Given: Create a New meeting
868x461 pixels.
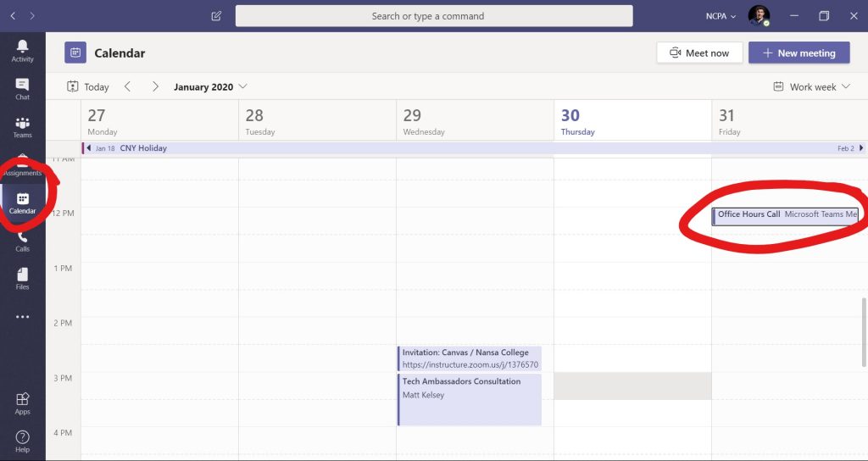Looking at the screenshot, I should (799, 53).
